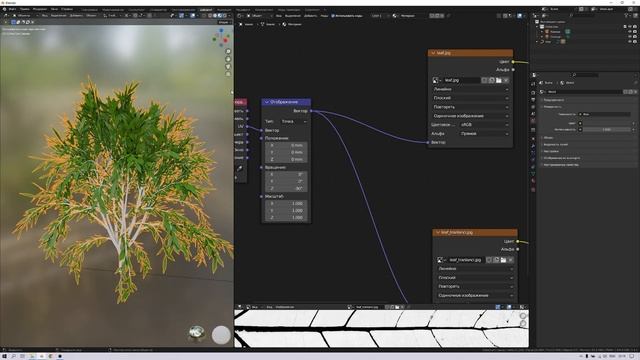Click the viewport pan hand icon
640x360 pixels.
228,59
